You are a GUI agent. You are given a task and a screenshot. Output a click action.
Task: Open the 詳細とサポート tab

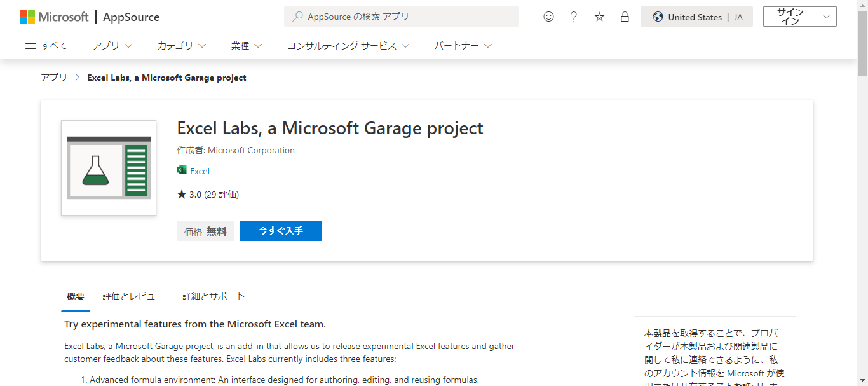coord(214,296)
